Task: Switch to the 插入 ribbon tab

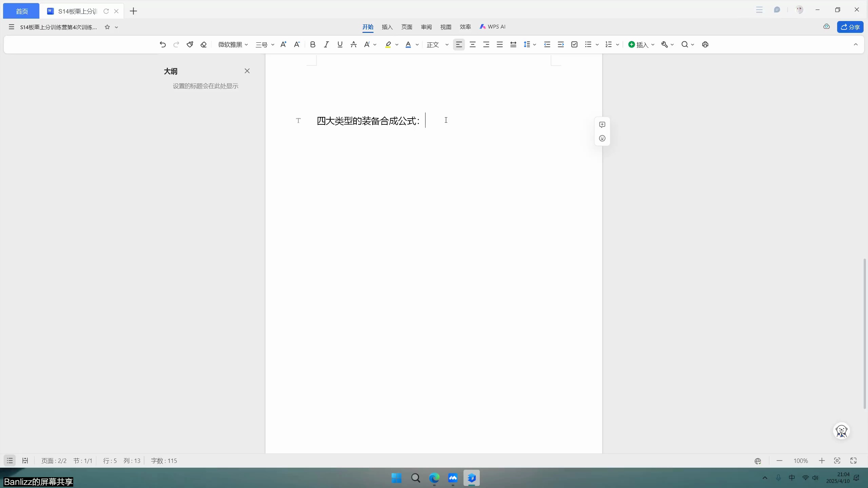Action: (387, 27)
